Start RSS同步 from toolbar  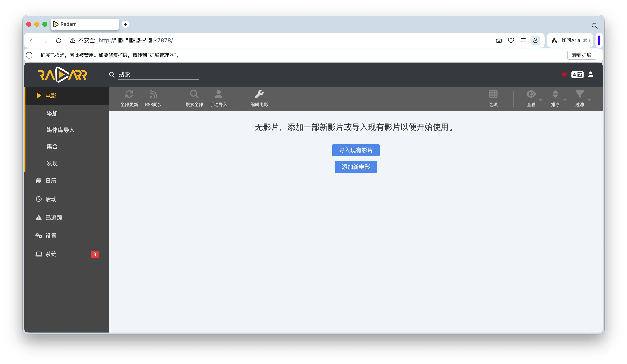[153, 98]
